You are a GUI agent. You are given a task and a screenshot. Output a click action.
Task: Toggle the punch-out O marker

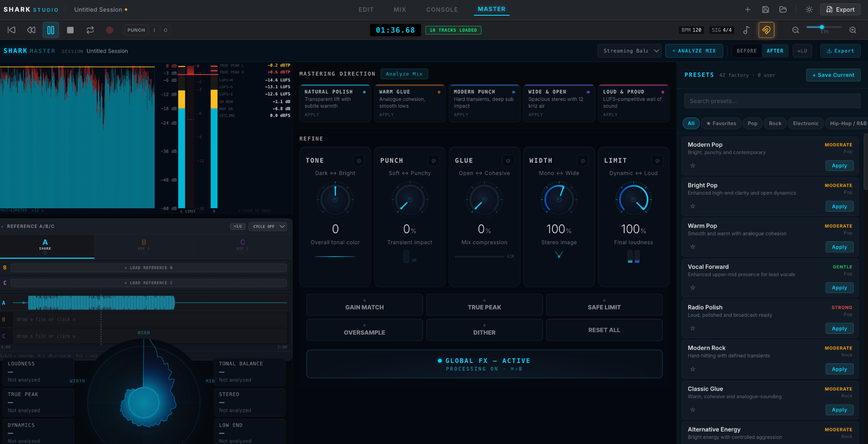165,30
